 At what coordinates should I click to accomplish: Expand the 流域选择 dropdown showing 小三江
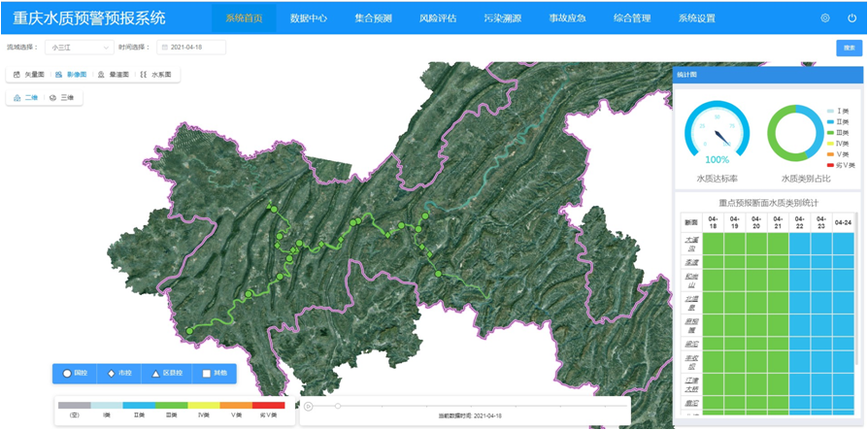81,48
